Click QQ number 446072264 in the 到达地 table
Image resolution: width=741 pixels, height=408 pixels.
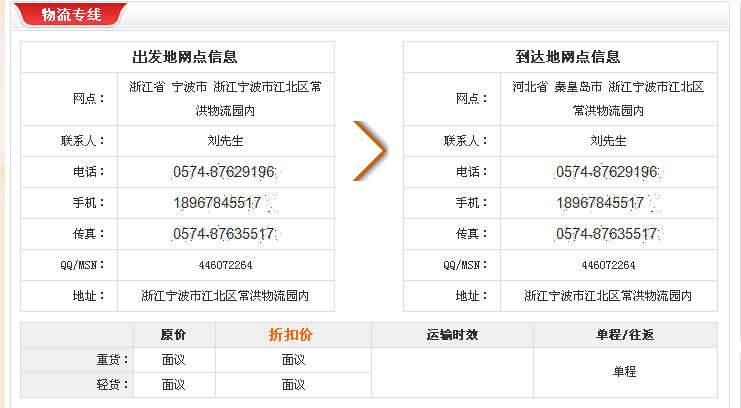pos(608,265)
